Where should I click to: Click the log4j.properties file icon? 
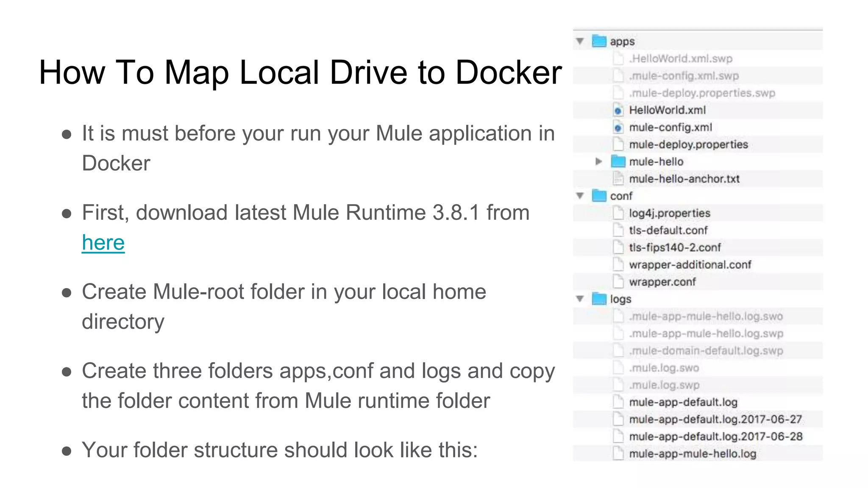coord(618,213)
